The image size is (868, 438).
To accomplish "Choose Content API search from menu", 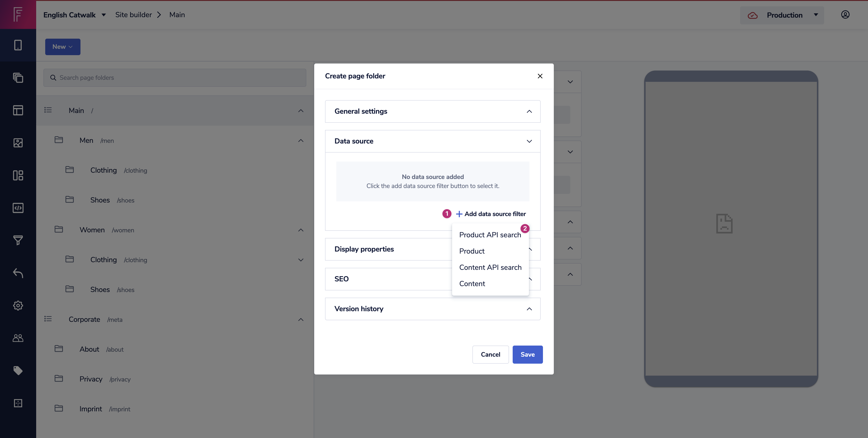I will pyautogui.click(x=490, y=268).
